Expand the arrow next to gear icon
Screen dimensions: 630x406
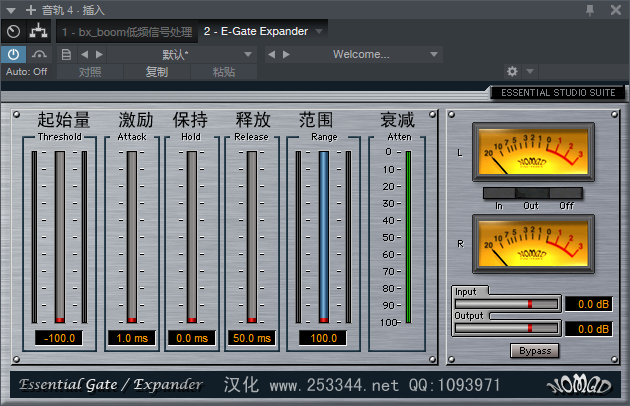point(530,72)
